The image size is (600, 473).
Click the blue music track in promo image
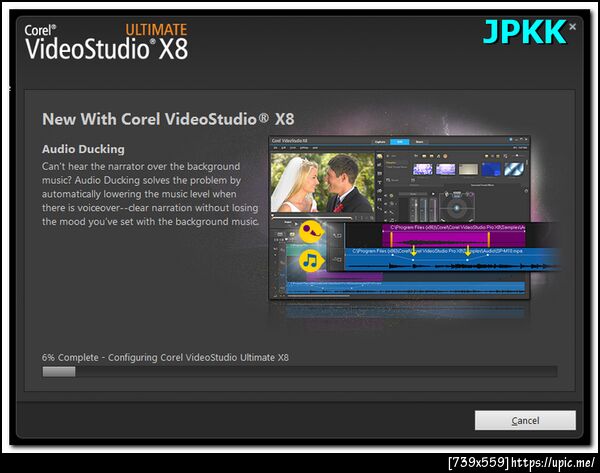click(x=452, y=259)
